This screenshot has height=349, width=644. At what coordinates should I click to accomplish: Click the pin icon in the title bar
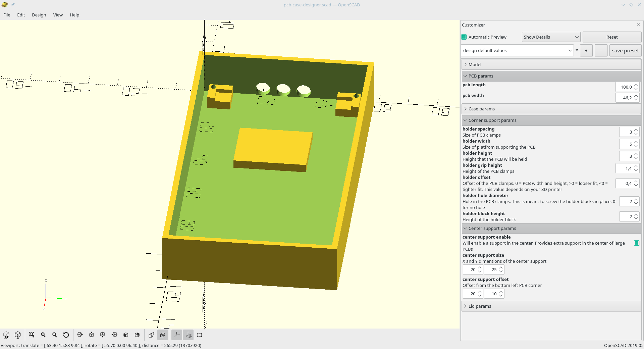tap(13, 5)
